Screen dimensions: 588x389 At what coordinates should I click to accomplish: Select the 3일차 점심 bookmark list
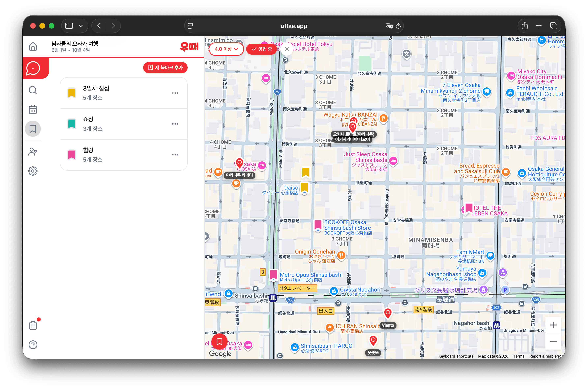pos(124,93)
